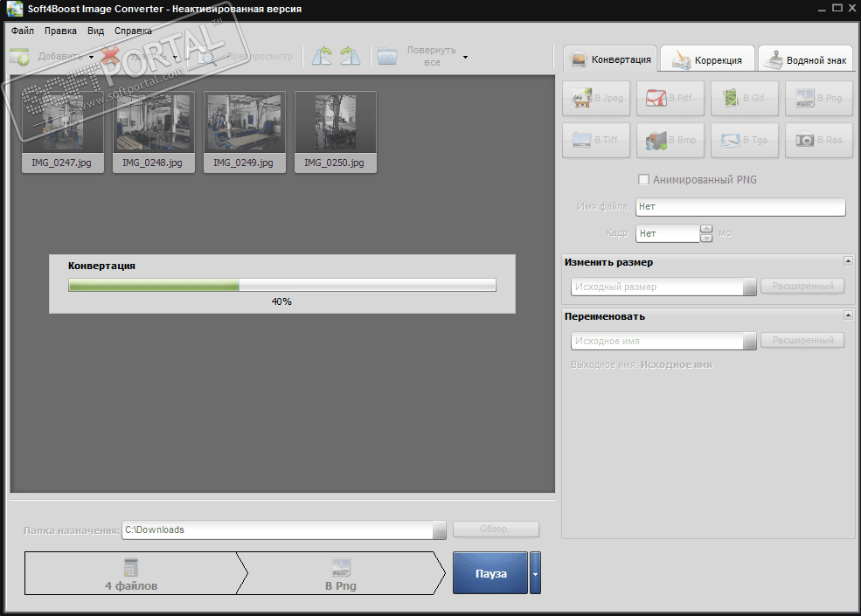Click the Имя файла input field
Screen dimensions: 861x616
pos(740,207)
